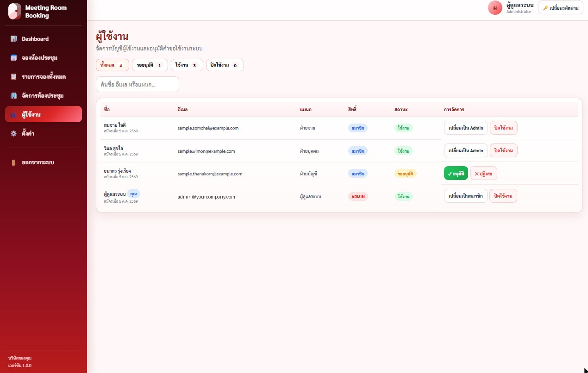The height and width of the screenshot is (373, 588).
Task: Click the email admin@yourcompany.com
Action: tap(206, 197)
